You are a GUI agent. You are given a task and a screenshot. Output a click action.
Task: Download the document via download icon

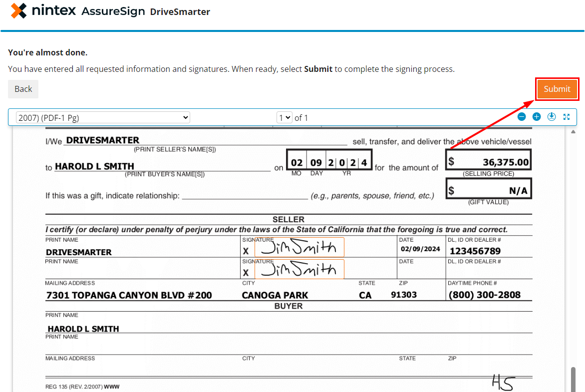click(552, 117)
